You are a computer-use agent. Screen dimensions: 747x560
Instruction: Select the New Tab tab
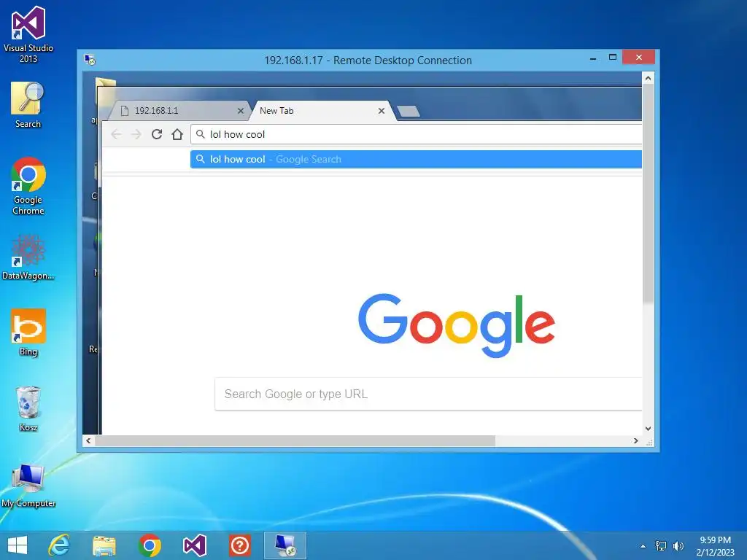(322, 111)
